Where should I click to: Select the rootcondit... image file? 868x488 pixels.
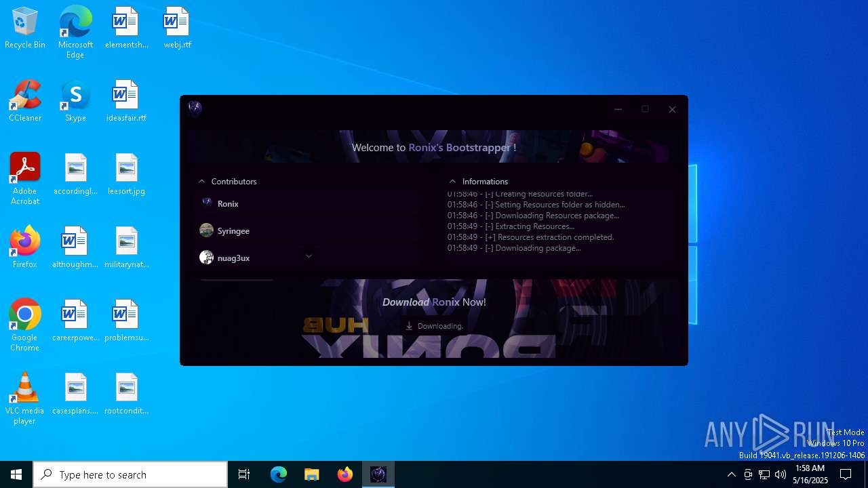pos(126,394)
